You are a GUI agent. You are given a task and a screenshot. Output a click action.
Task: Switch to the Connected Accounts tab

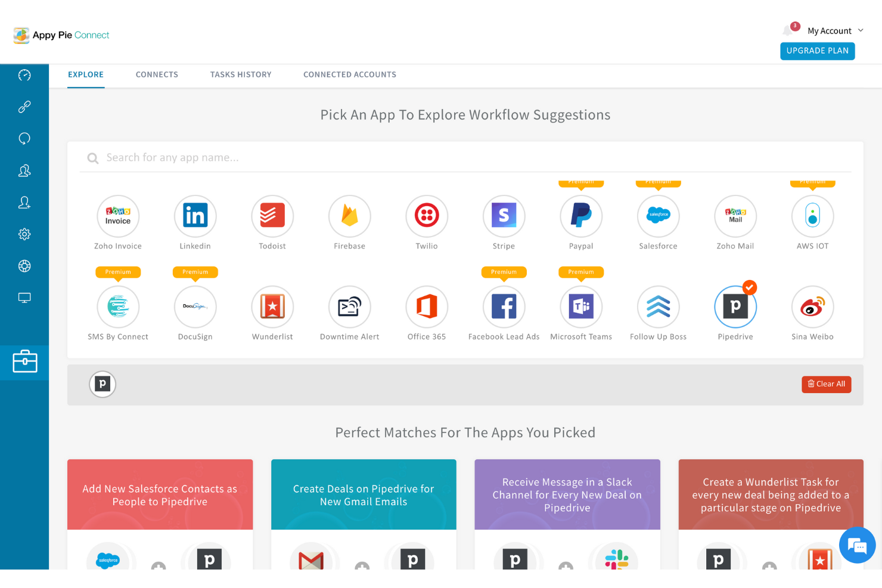point(350,74)
